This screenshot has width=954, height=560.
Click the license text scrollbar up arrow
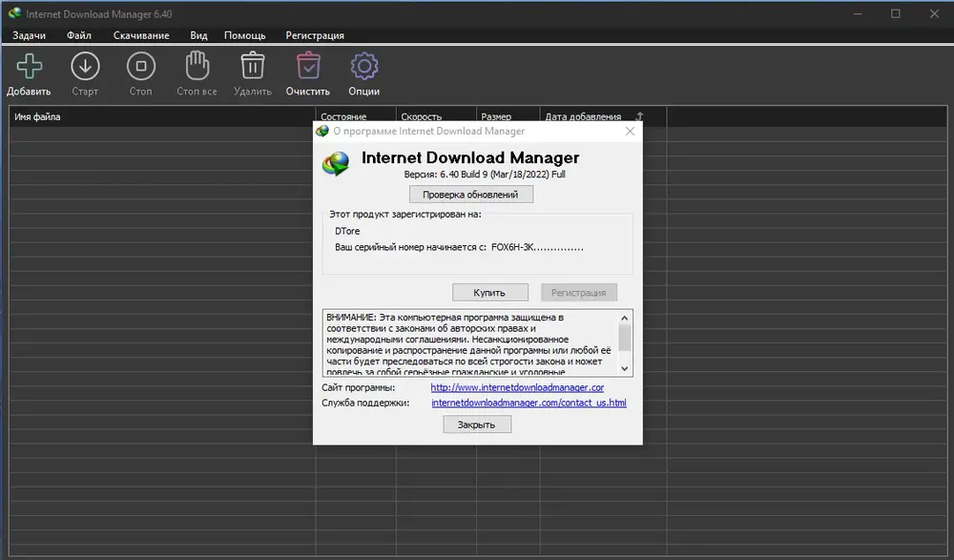coord(624,318)
